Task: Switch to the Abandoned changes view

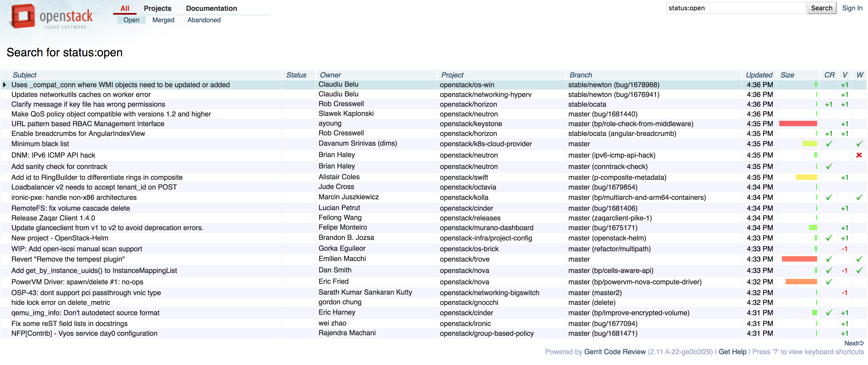Action: [x=204, y=20]
